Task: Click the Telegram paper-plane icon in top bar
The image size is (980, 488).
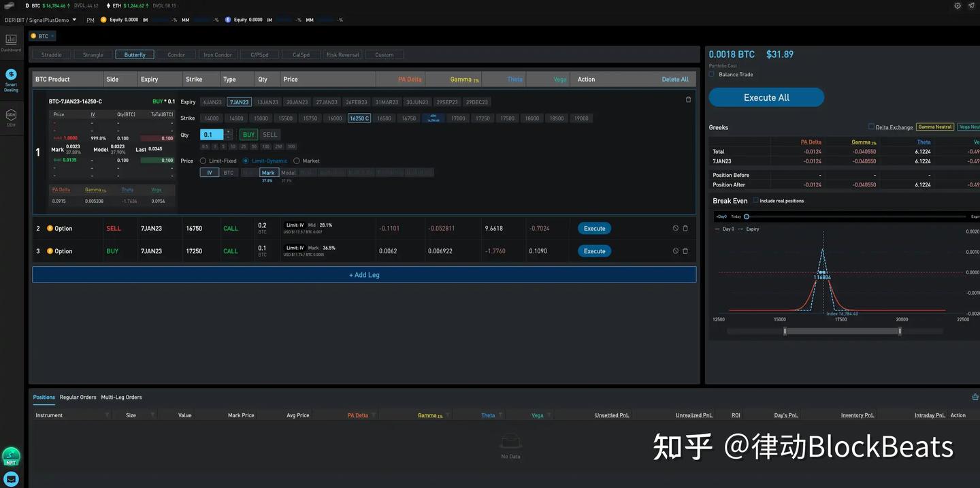Action: click(x=971, y=5)
